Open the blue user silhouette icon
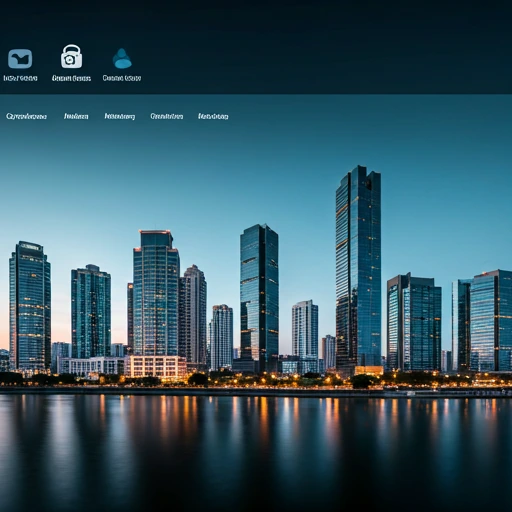The height and width of the screenshot is (512, 512). 122,58
